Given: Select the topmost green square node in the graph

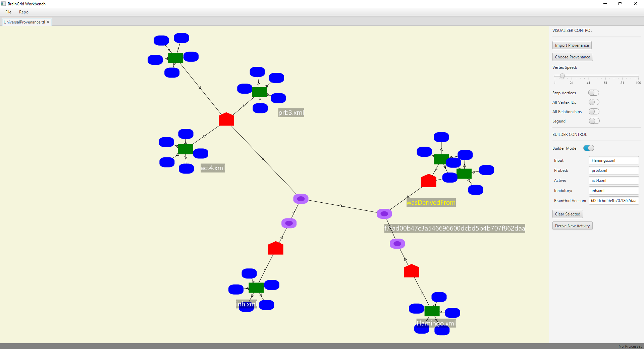Looking at the screenshot, I should point(175,58).
